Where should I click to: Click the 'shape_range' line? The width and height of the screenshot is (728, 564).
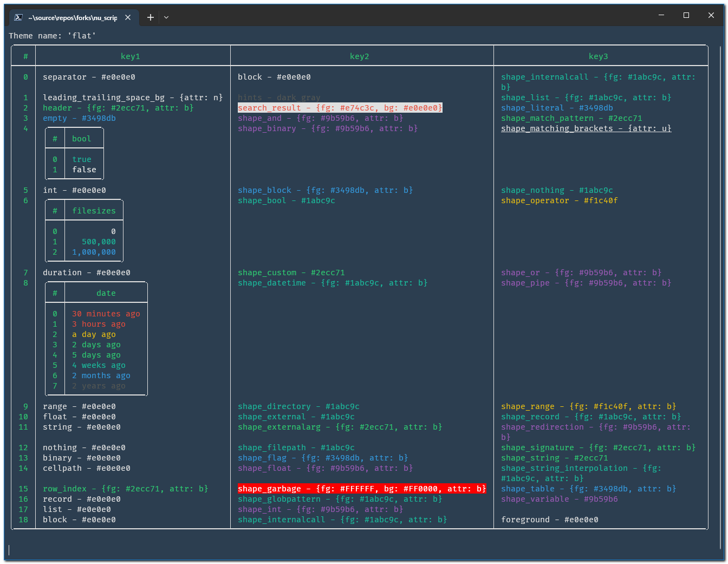[589, 406]
